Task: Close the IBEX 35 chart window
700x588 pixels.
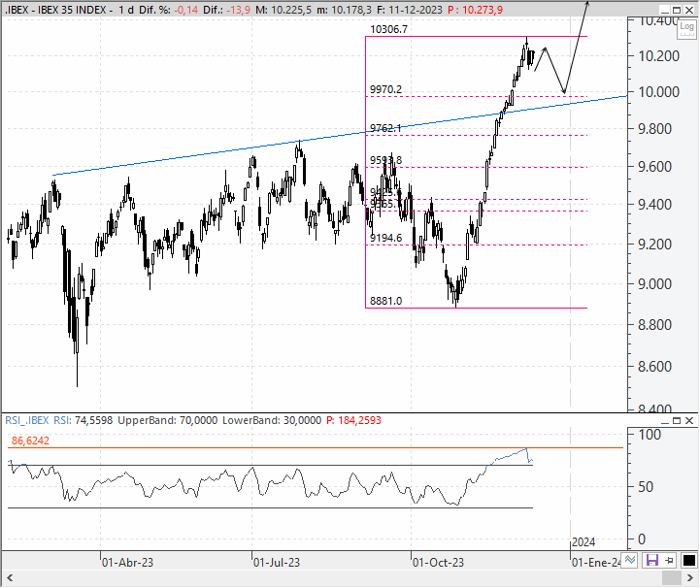Action: (x=689, y=10)
